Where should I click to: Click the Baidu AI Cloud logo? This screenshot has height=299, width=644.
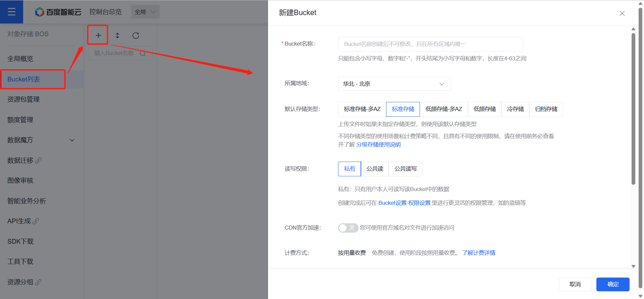(58, 12)
